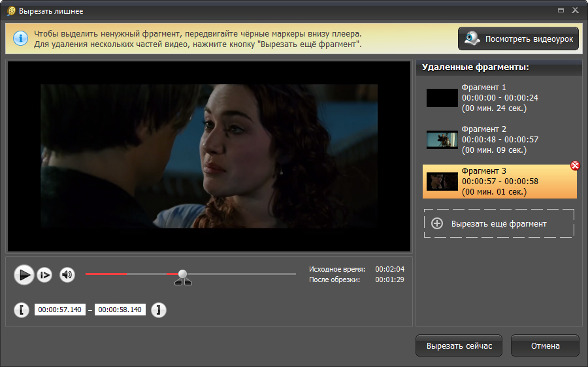Click the Исходное время value 00:02:04
Image resolution: width=588 pixels, height=367 pixels.
[389, 269]
